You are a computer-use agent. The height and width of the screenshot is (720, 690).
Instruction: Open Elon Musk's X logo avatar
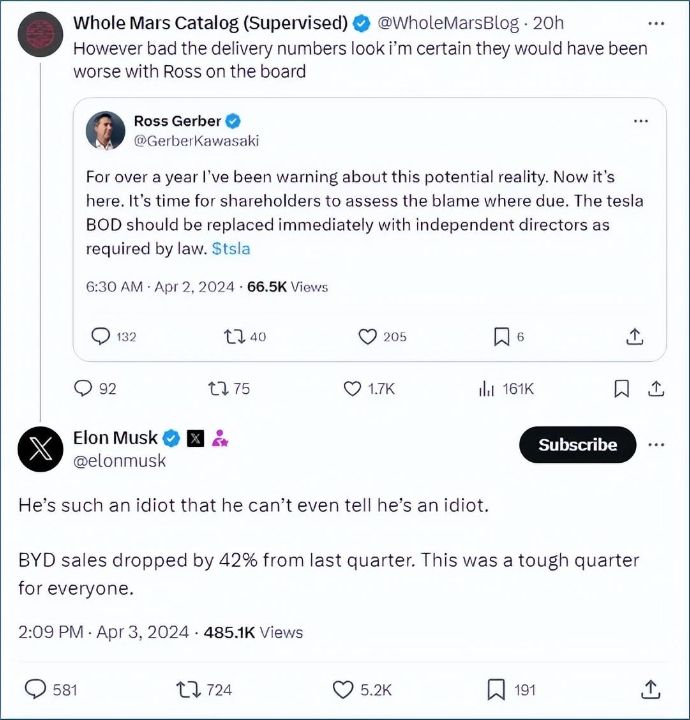40,449
